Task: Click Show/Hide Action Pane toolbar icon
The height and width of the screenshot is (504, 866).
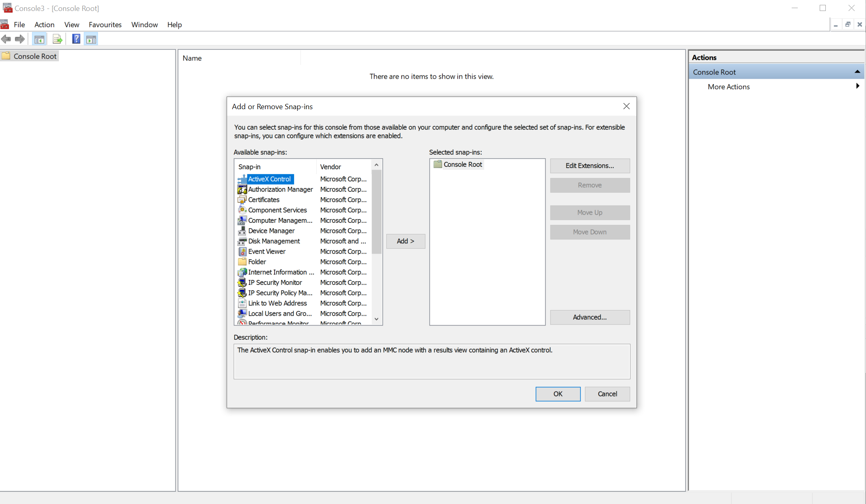Action: 91,39
